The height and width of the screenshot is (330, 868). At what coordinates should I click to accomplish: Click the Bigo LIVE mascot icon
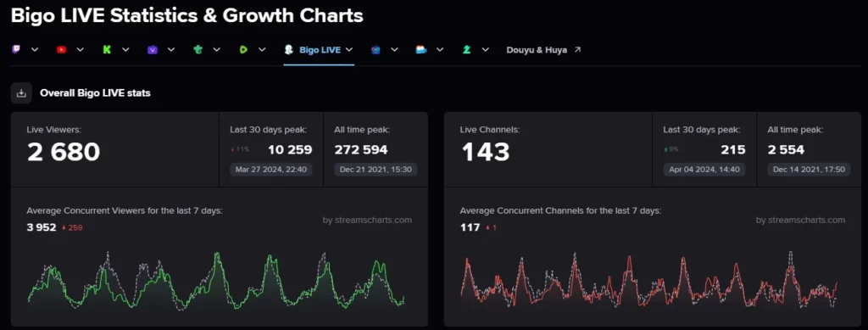288,49
